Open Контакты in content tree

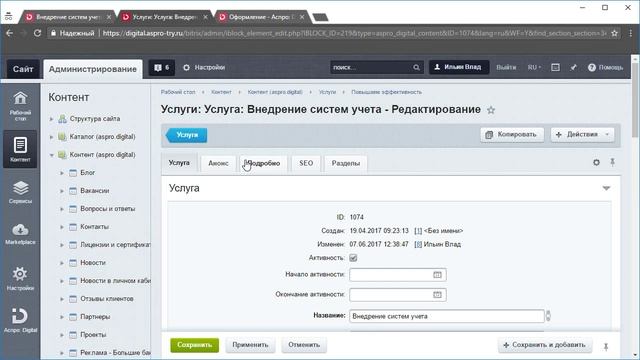click(x=94, y=227)
